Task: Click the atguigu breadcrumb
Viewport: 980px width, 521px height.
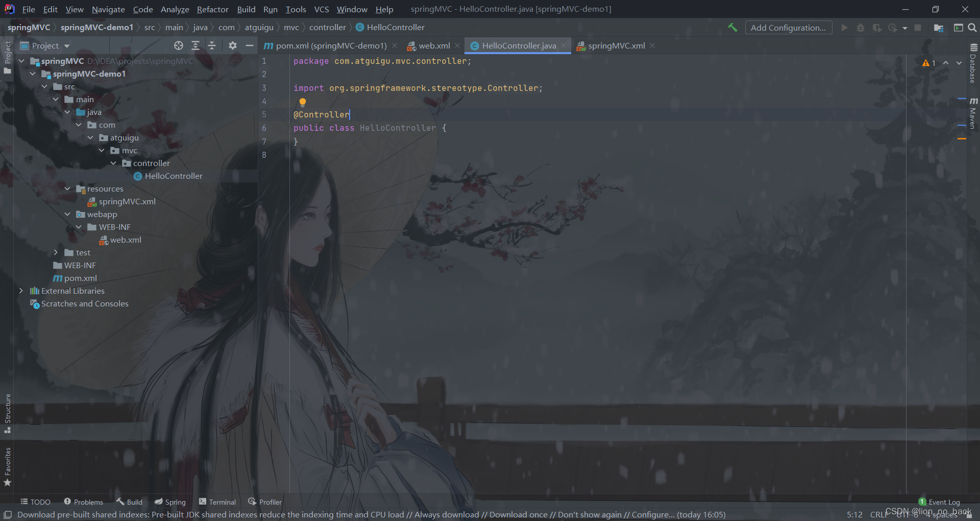Action: pyautogui.click(x=259, y=27)
